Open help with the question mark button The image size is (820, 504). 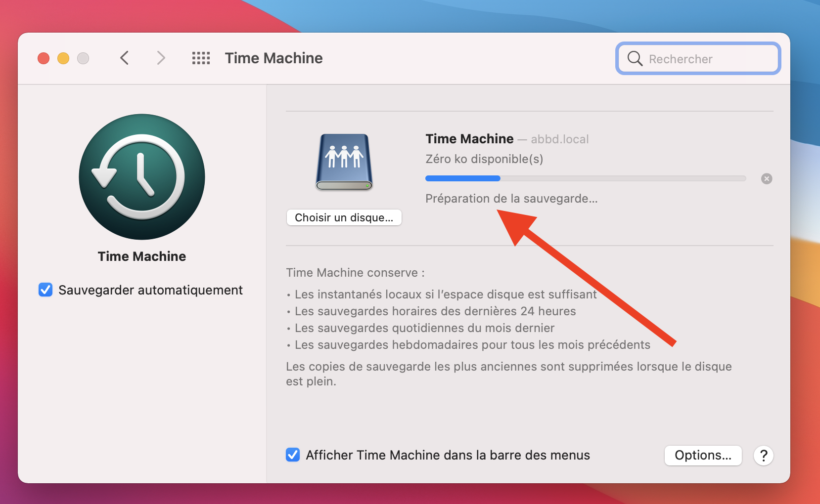click(763, 455)
